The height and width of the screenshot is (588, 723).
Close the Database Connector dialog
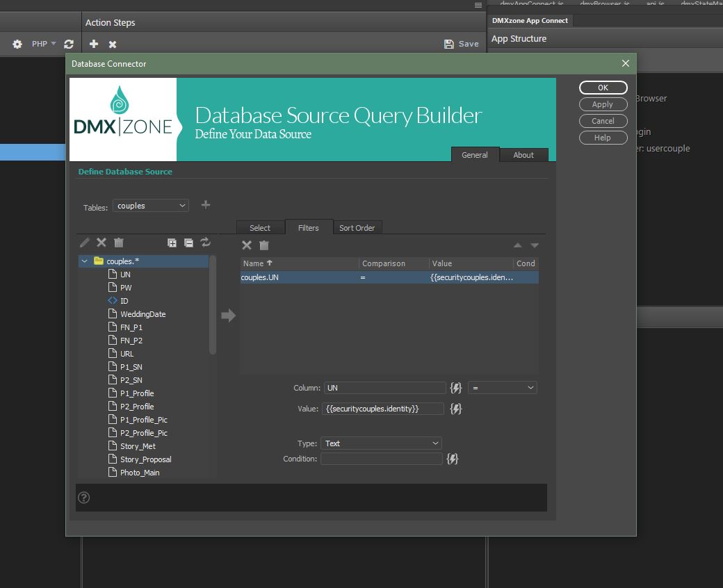tap(625, 63)
